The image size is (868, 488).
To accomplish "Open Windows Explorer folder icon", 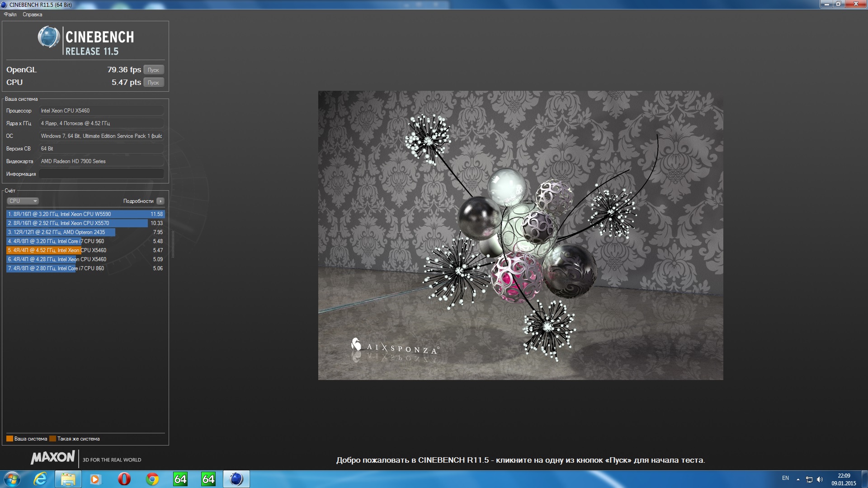I will [x=68, y=479].
